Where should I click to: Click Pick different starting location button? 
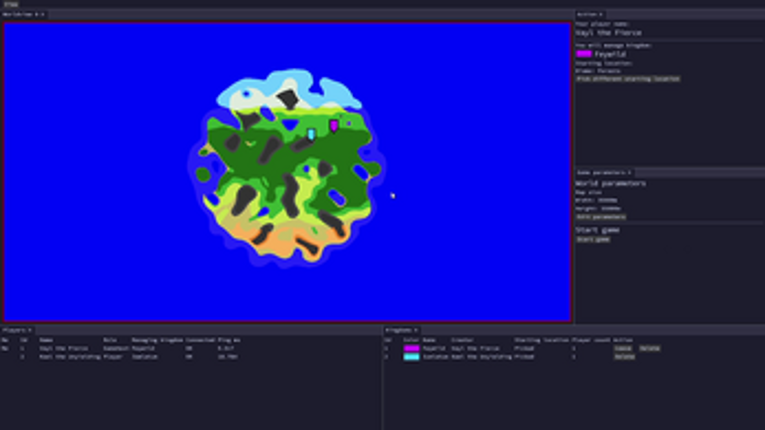[627, 79]
